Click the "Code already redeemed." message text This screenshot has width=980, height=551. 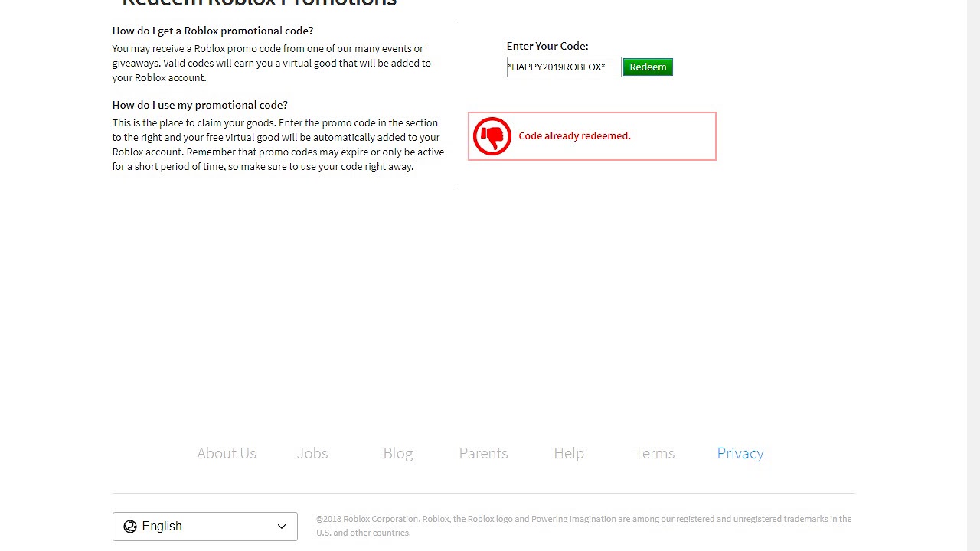click(575, 135)
